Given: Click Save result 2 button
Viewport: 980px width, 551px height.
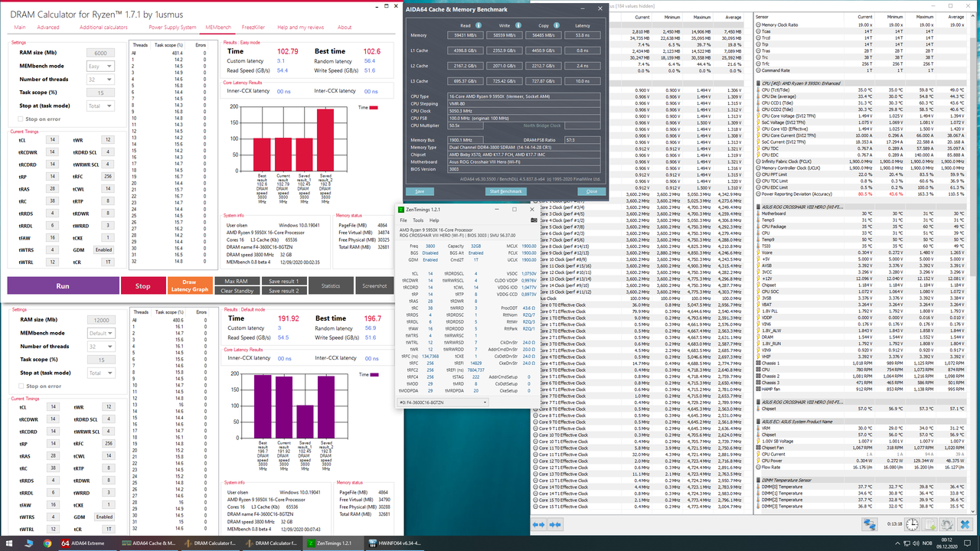Looking at the screenshot, I should 283,291.
